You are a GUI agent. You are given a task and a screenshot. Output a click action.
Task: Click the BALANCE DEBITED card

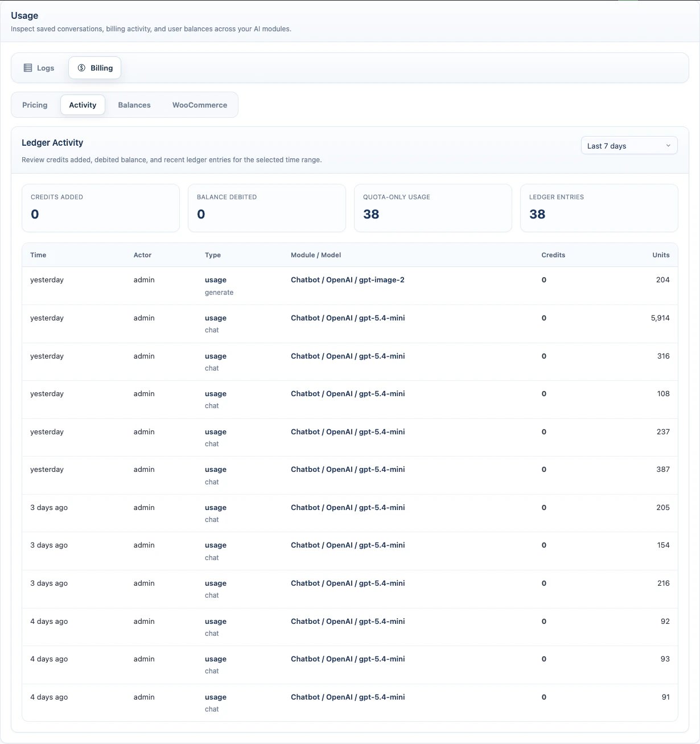point(266,208)
